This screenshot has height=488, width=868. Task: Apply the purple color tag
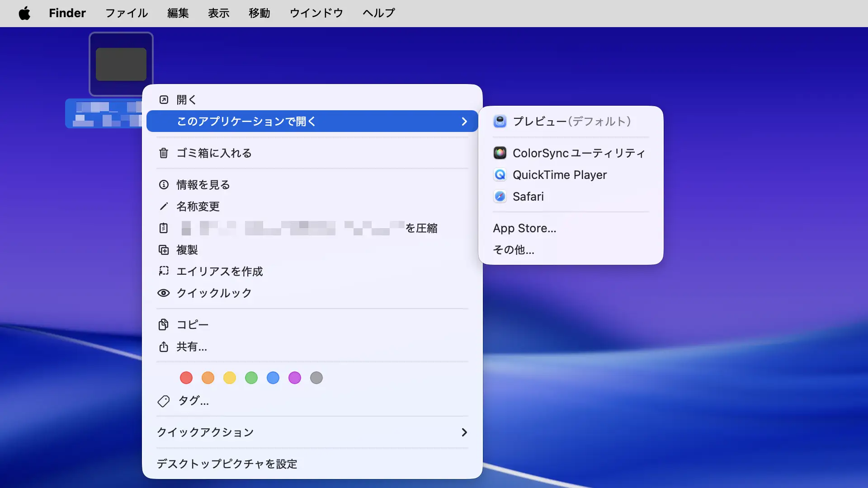coord(294,378)
